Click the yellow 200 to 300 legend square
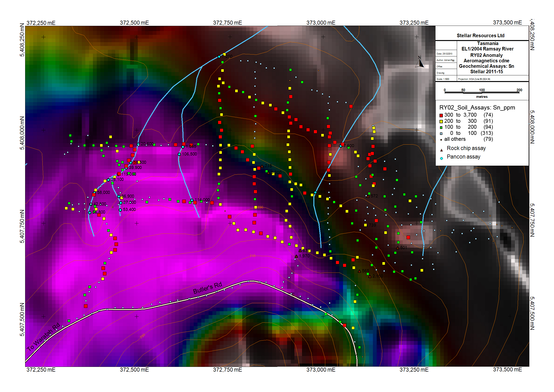This screenshot has width=554, height=392. [x=441, y=121]
